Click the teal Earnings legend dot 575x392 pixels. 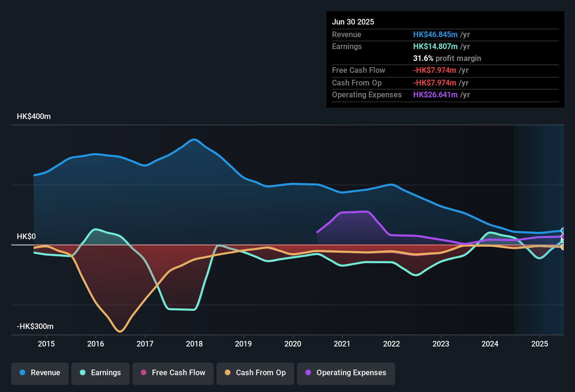coord(82,373)
